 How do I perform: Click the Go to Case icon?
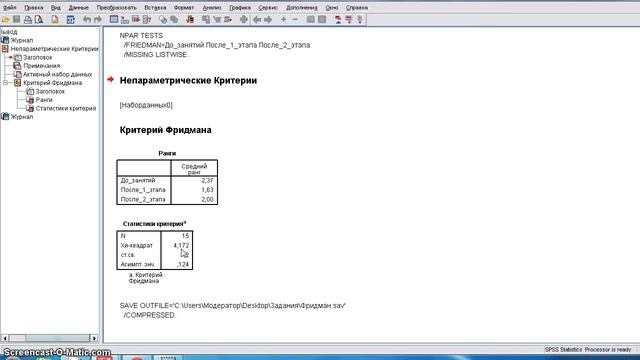tap(125, 19)
